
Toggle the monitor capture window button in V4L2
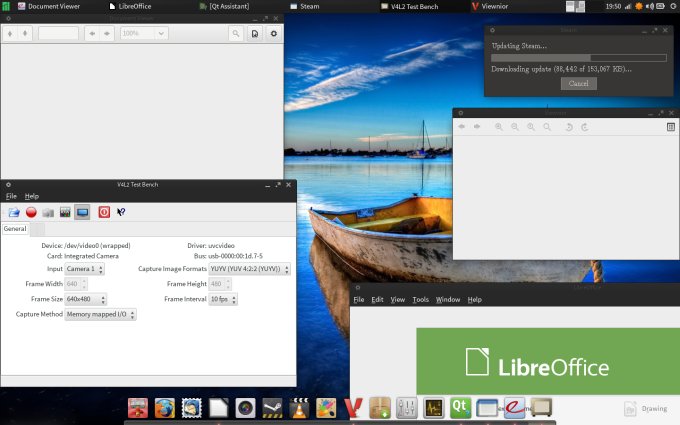click(x=82, y=212)
